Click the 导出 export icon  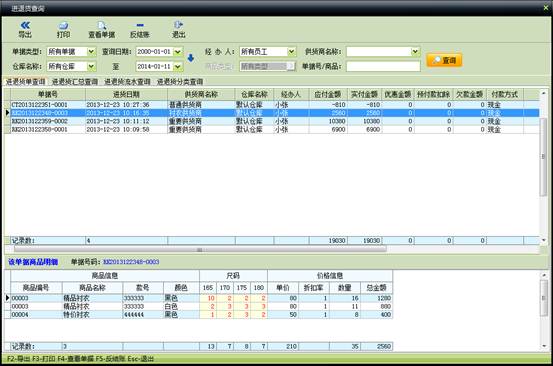point(25,30)
